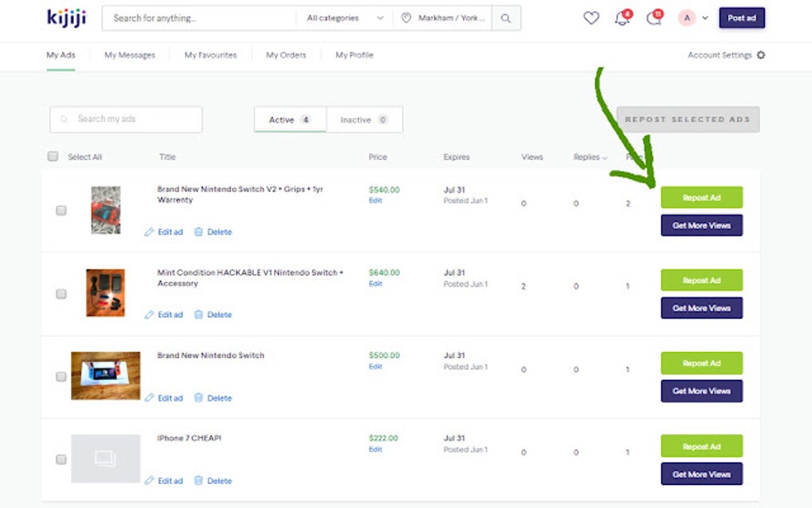
Task: Click pencil icon for iPhone 7 CHEAP ad
Action: pyautogui.click(x=149, y=481)
